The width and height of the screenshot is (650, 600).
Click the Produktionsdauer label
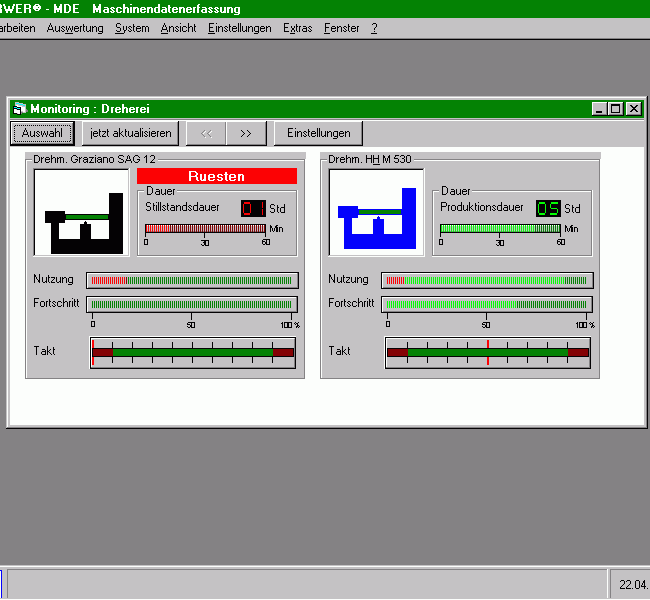(x=482, y=207)
